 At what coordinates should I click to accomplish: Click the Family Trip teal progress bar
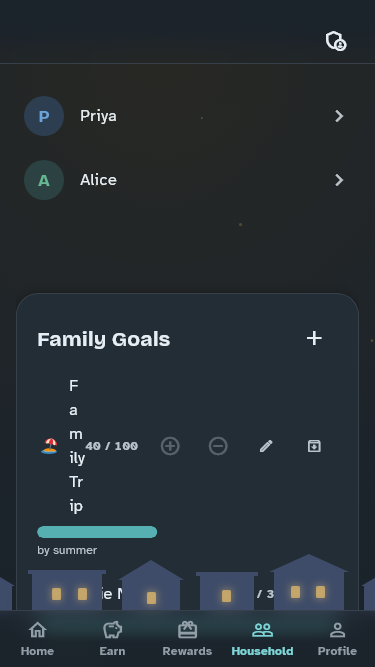97,532
